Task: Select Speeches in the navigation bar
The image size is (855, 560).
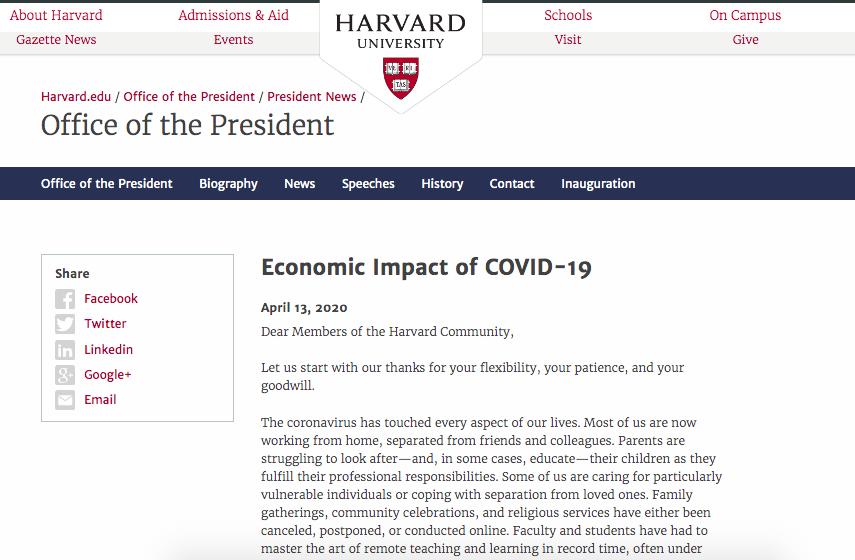Action: point(368,184)
